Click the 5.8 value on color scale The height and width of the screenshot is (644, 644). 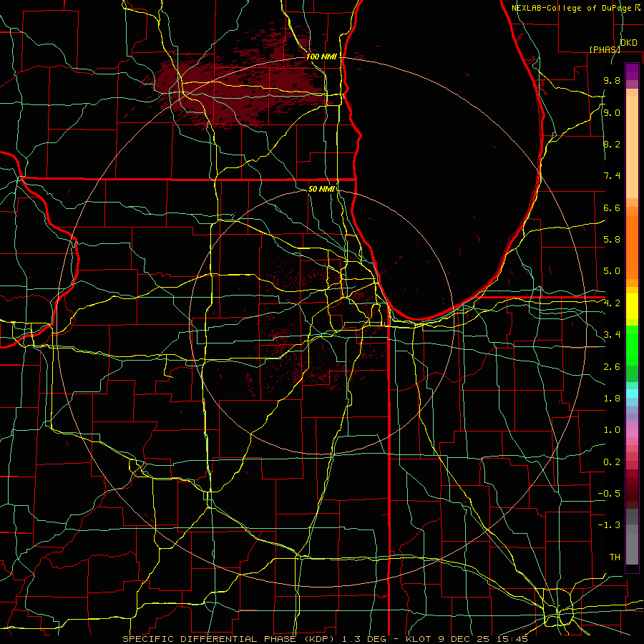(612, 240)
